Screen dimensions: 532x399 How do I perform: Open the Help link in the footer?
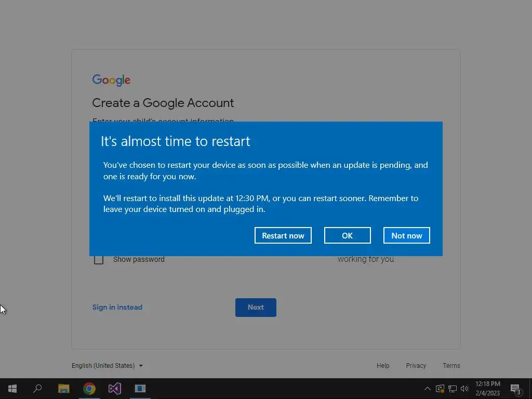coord(383,365)
